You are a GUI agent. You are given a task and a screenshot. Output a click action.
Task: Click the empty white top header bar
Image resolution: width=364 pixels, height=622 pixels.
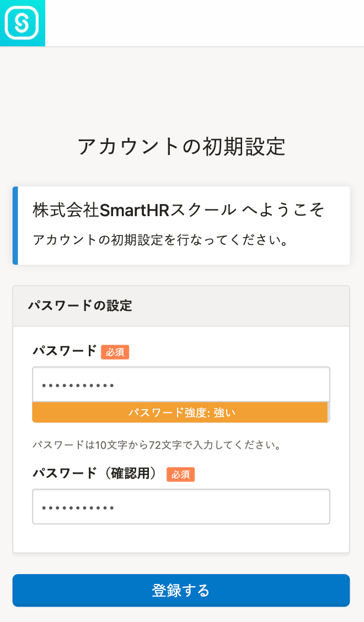(204, 23)
